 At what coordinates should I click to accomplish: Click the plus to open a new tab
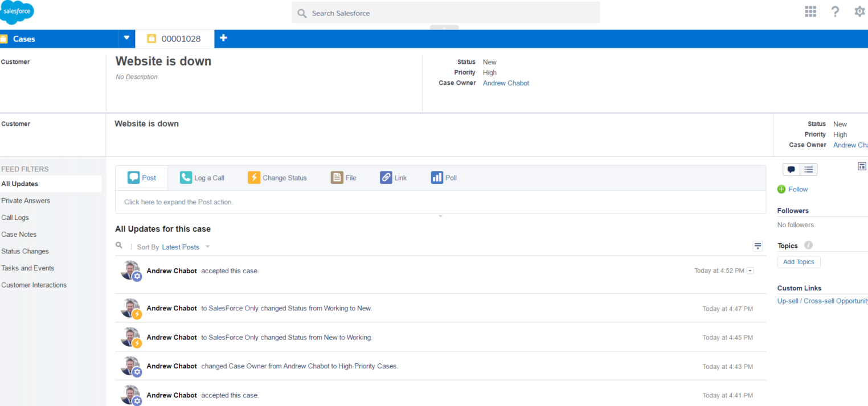point(223,38)
